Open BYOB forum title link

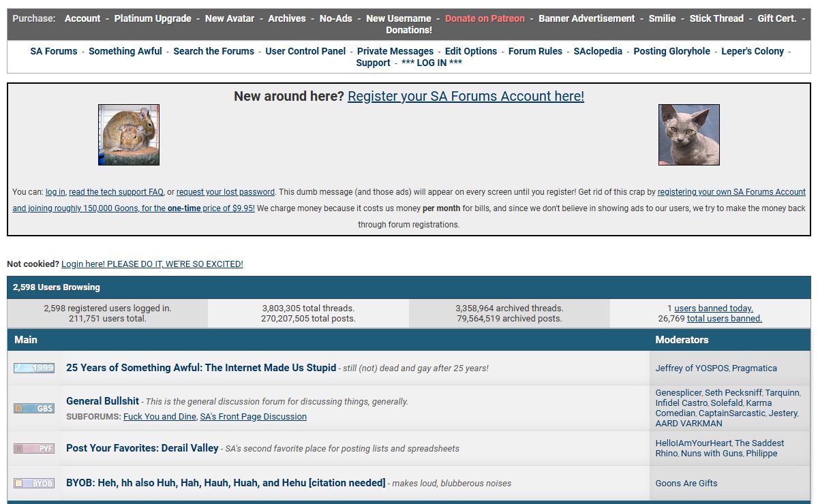click(x=226, y=483)
